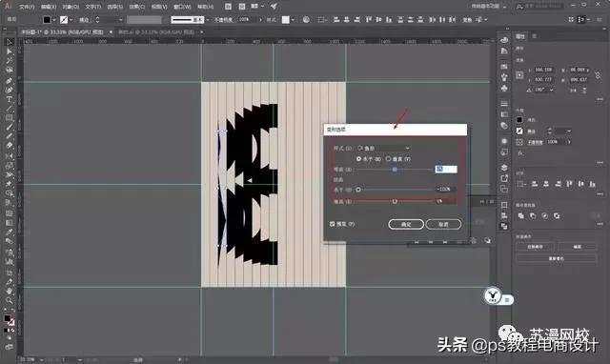Open the warp Style dropdown
This screenshot has height=364, width=610.
[x=383, y=148]
